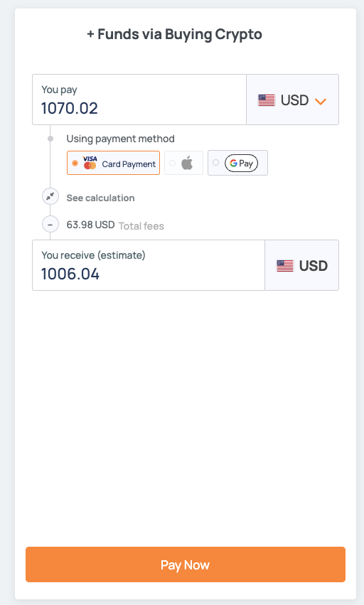The width and height of the screenshot is (364, 605).
Task: Select the Apple Pay radio button
Action: [173, 164]
